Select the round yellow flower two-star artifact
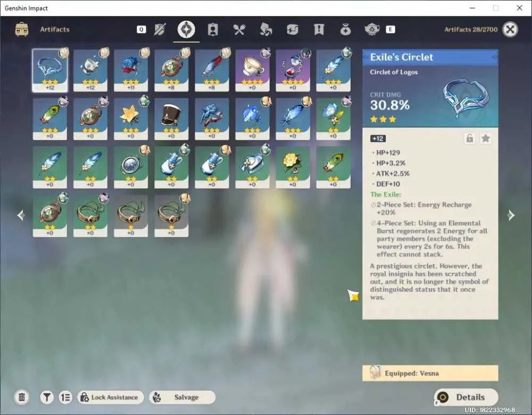Image resolution: width=532 pixels, height=415 pixels. (293, 167)
